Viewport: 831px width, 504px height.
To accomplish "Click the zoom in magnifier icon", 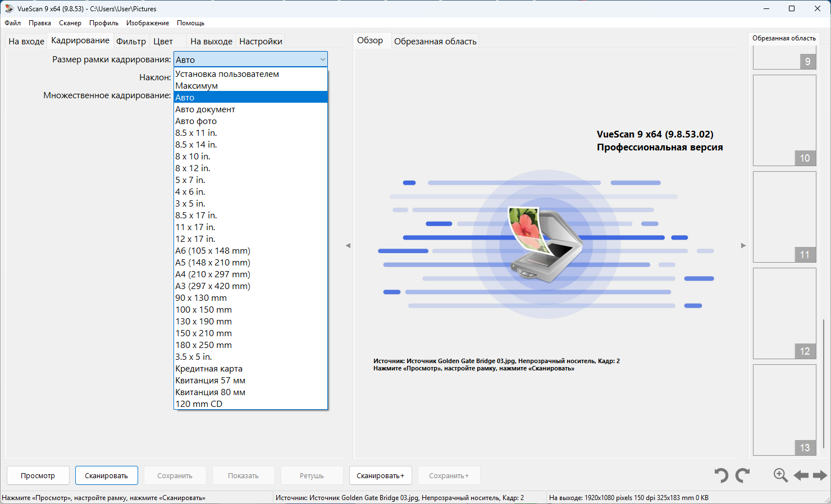I will coord(780,475).
